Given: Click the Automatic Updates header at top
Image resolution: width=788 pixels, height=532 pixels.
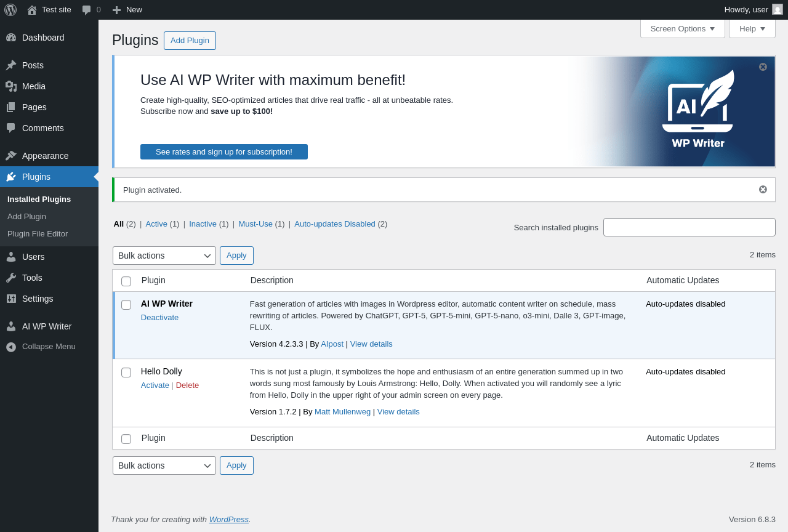Looking at the screenshot, I should [x=683, y=280].
